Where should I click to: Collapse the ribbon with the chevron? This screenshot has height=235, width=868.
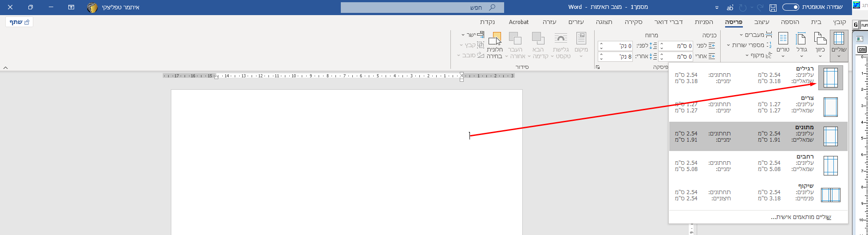tap(5, 68)
